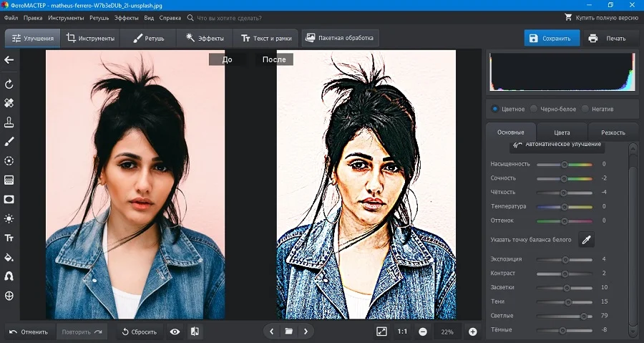This screenshot has height=343, width=644.
Task: Click the paint bucket fill tool
Action: (x=9, y=257)
